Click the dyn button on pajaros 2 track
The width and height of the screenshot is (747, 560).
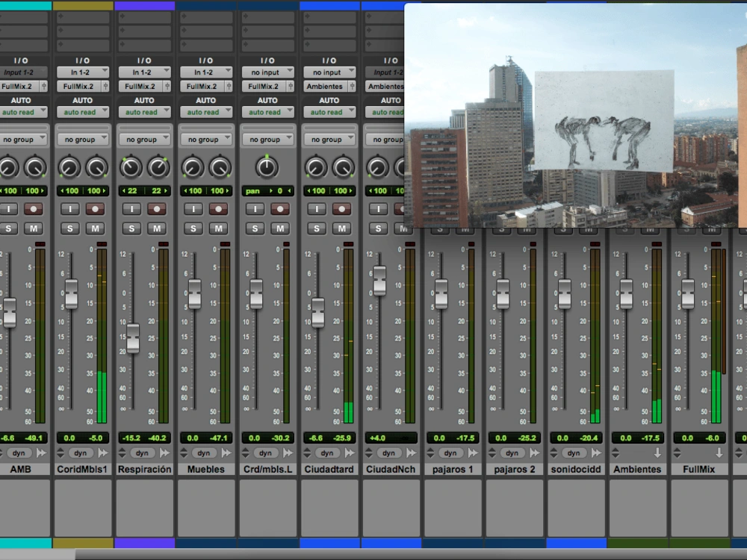point(512,453)
